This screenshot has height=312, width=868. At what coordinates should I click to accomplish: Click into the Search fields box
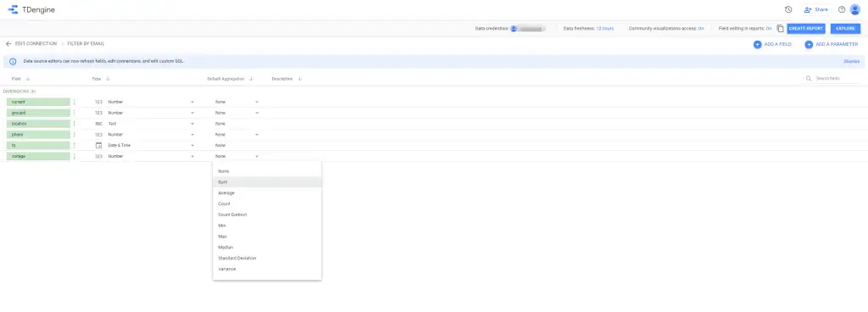[x=836, y=79]
